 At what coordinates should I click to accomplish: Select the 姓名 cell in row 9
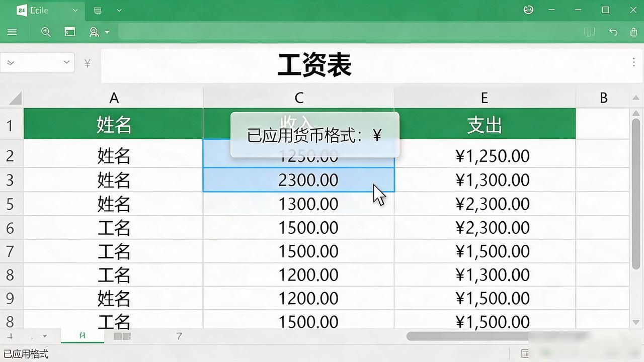click(x=114, y=299)
